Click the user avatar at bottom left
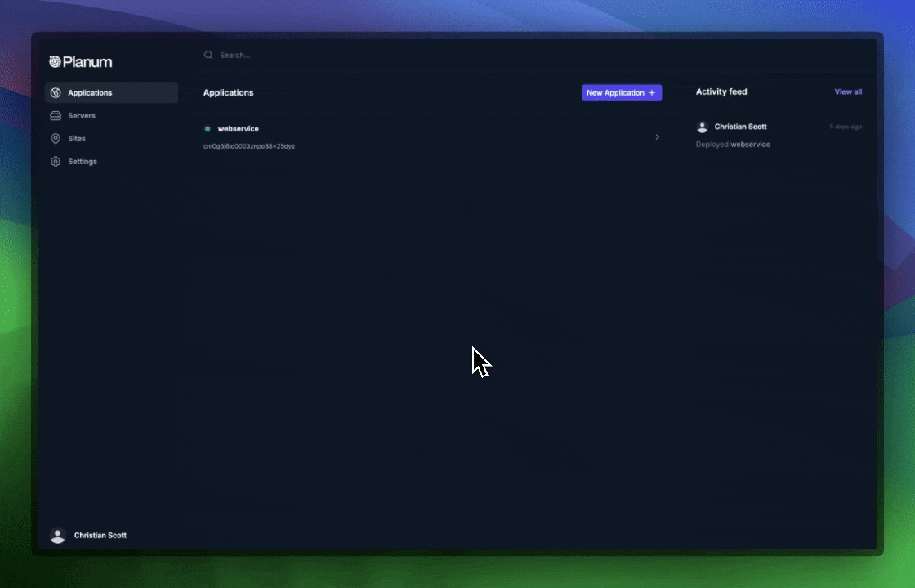The height and width of the screenshot is (588, 915). coord(57,536)
